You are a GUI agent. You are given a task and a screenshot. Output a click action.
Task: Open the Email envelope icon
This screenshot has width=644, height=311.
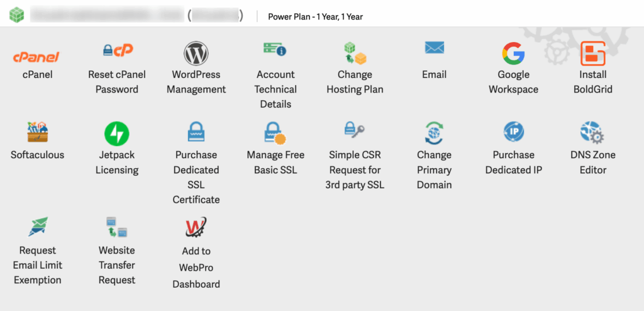tap(434, 48)
